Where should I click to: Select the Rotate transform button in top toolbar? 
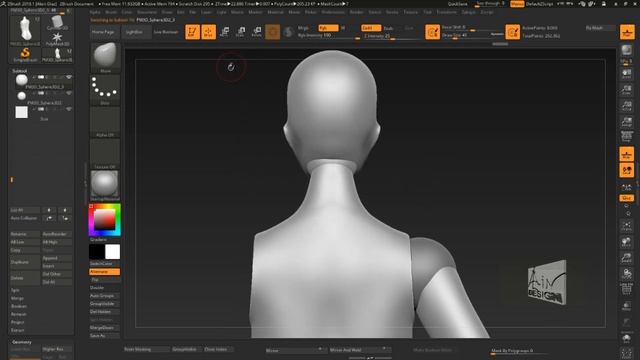[257, 32]
